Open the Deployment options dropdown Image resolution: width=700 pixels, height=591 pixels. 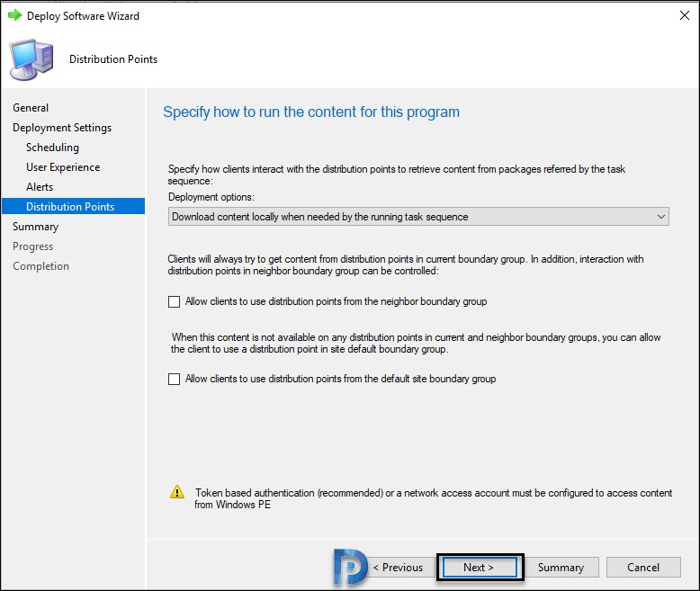(x=418, y=217)
